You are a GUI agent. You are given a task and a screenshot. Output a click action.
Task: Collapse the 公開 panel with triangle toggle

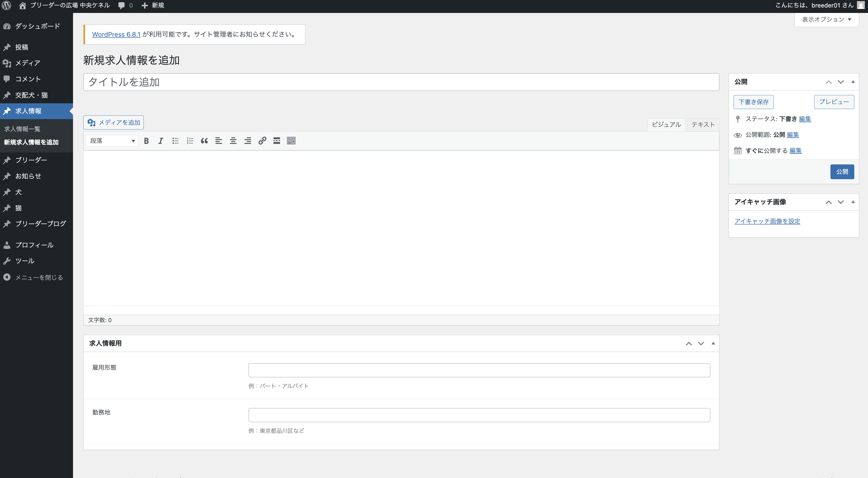[x=853, y=82]
